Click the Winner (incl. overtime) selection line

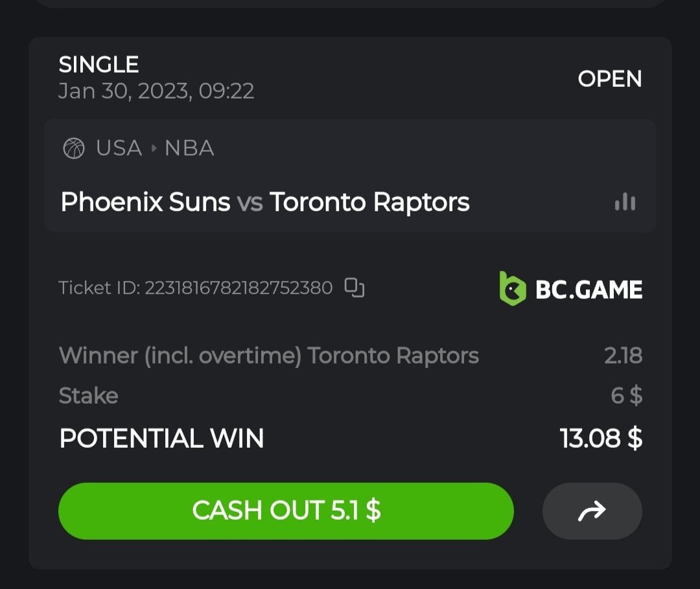pos(268,355)
